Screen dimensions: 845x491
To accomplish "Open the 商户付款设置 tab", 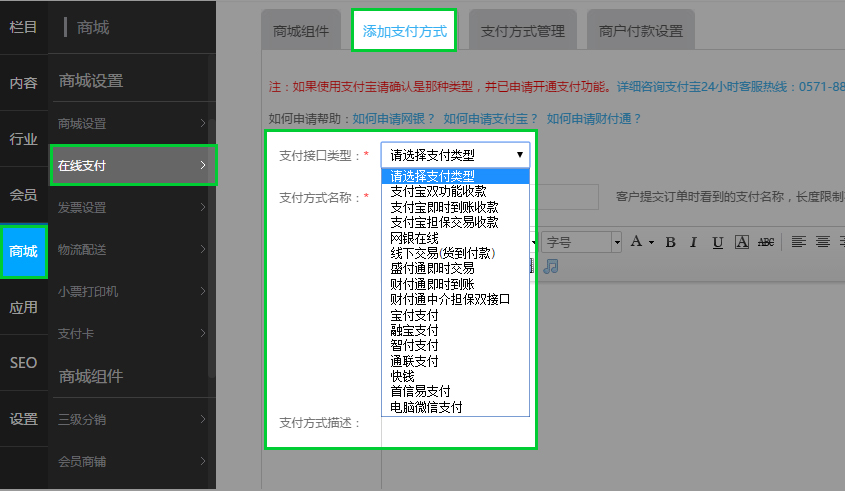I will [640, 31].
